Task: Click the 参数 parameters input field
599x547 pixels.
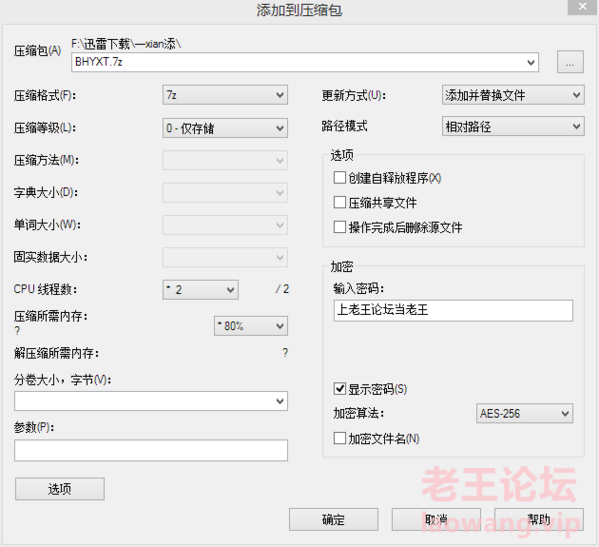Action: click(151, 450)
